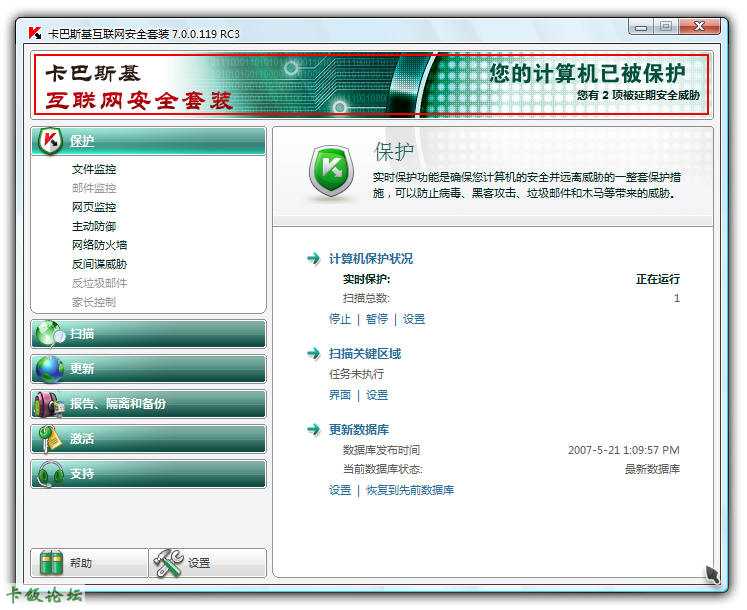Click 界面 link under 扫描关键区域

pyautogui.click(x=340, y=395)
